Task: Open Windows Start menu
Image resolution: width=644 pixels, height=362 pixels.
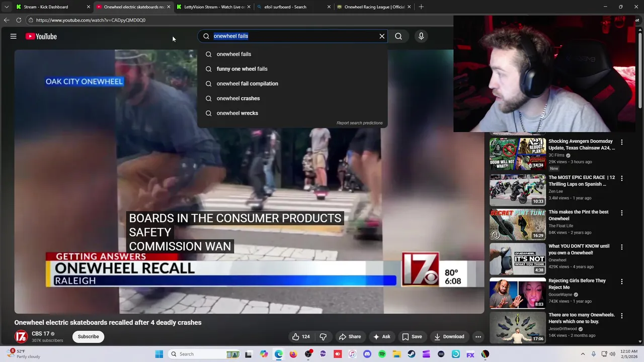Action: click(x=159, y=354)
